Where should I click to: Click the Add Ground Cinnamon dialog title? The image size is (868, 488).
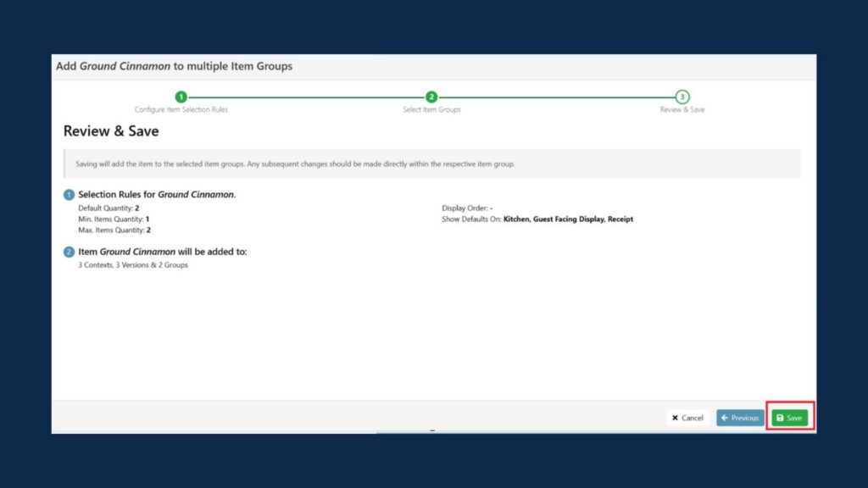(x=174, y=66)
